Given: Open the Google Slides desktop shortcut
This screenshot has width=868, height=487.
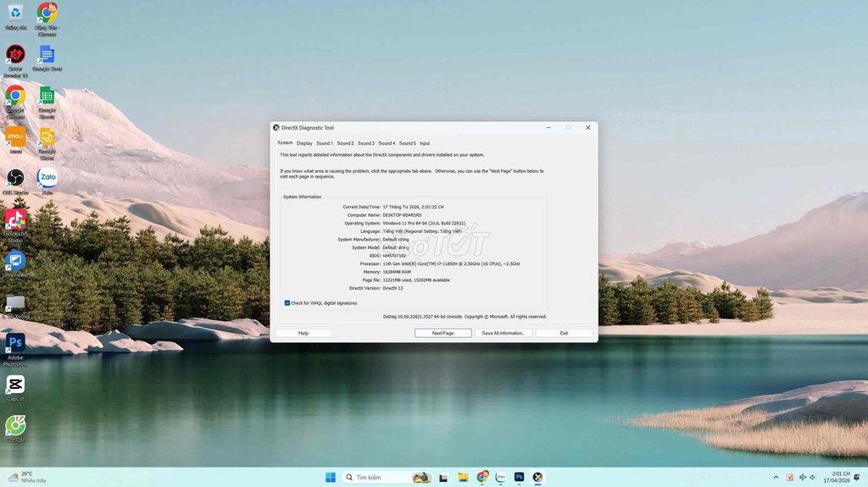Looking at the screenshot, I should tap(47, 143).
